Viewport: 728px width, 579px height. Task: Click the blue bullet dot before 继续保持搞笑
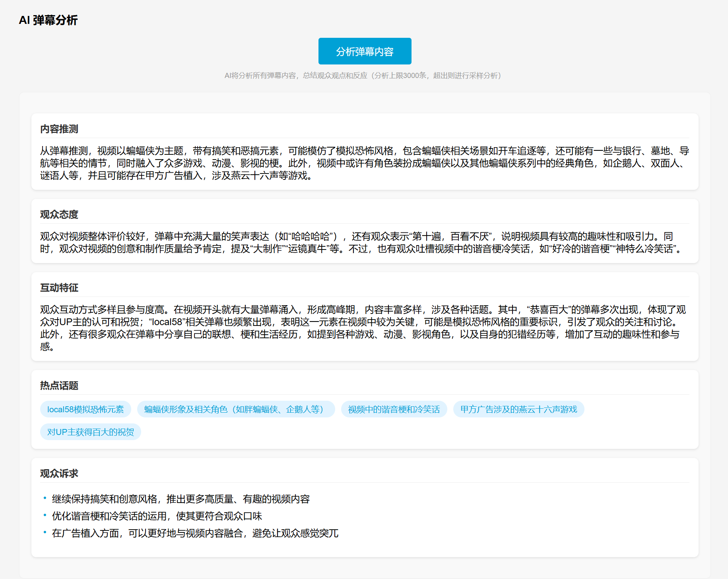point(45,498)
